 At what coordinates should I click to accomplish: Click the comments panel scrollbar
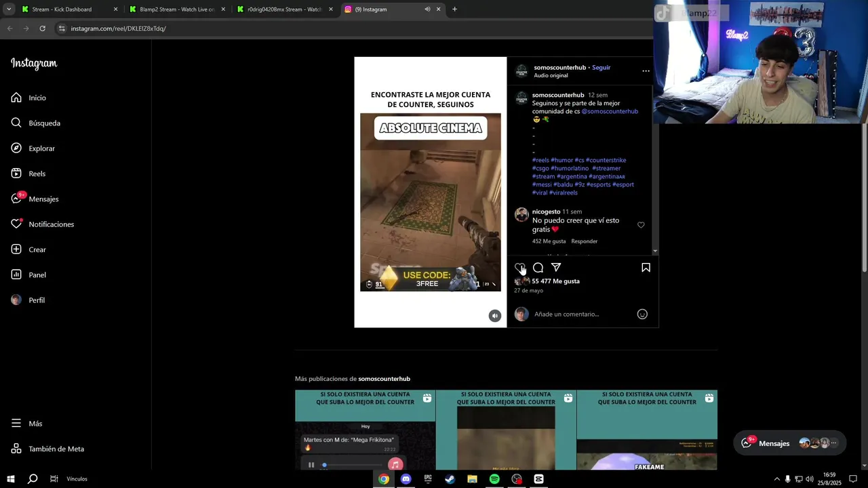[654, 168]
